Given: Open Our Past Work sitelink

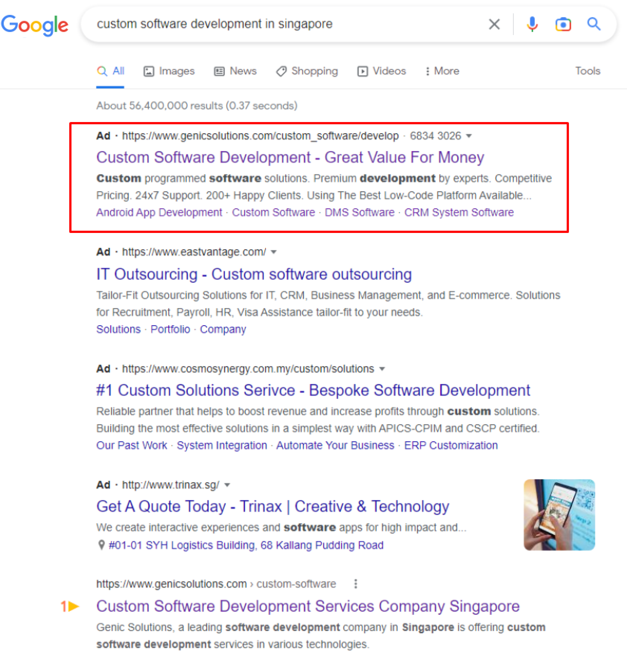Looking at the screenshot, I should point(132,445).
